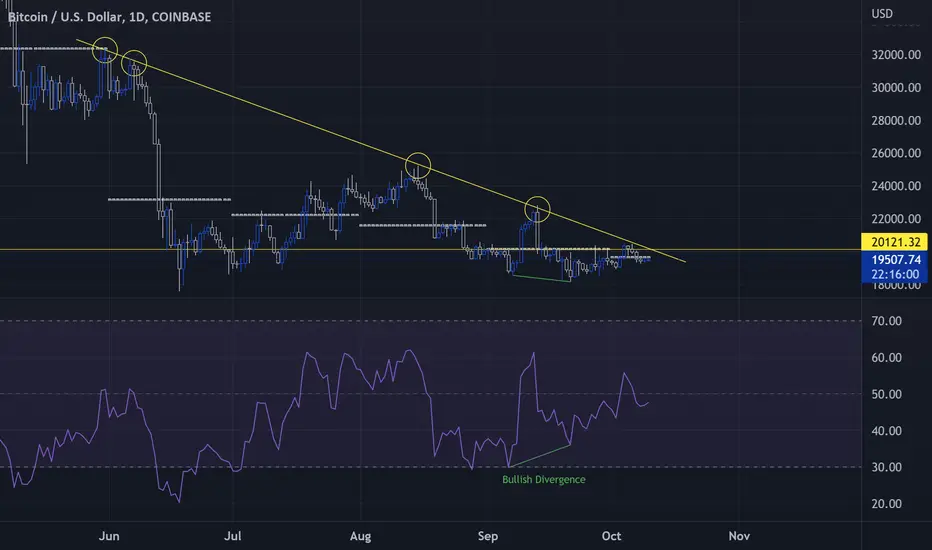Click the 22000.00 price axis label
This screenshot has height=550, width=932.
tap(896, 219)
